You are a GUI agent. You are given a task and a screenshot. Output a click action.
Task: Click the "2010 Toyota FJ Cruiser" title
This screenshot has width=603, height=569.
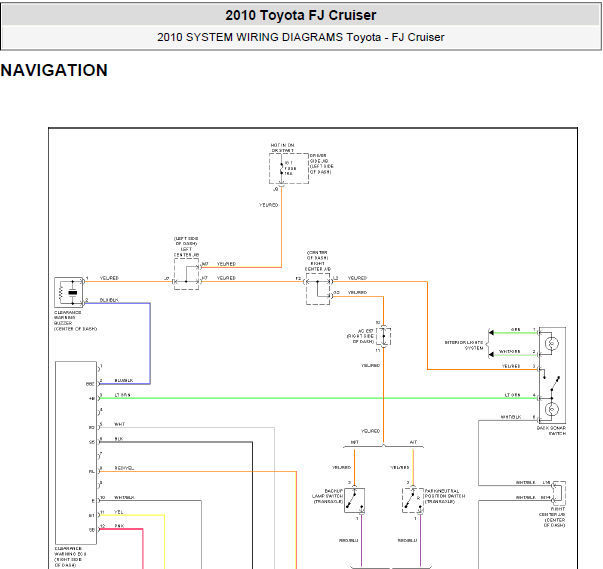[x=301, y=15]
